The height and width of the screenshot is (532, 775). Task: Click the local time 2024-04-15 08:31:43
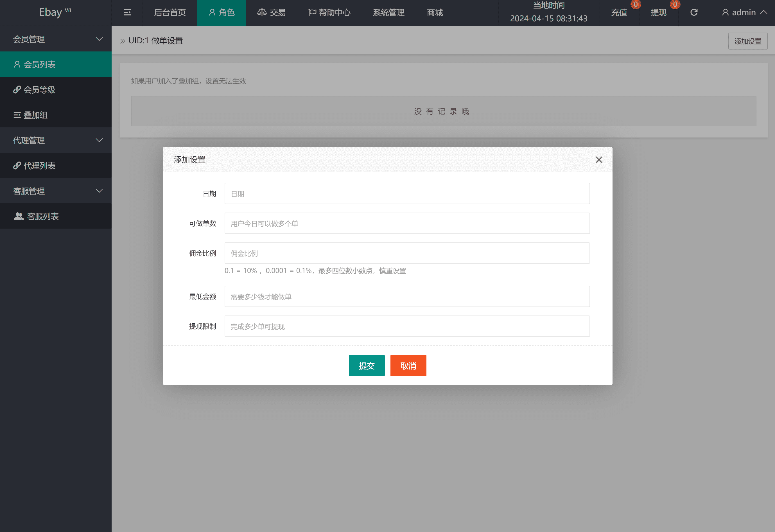click(x=548, y=18)
